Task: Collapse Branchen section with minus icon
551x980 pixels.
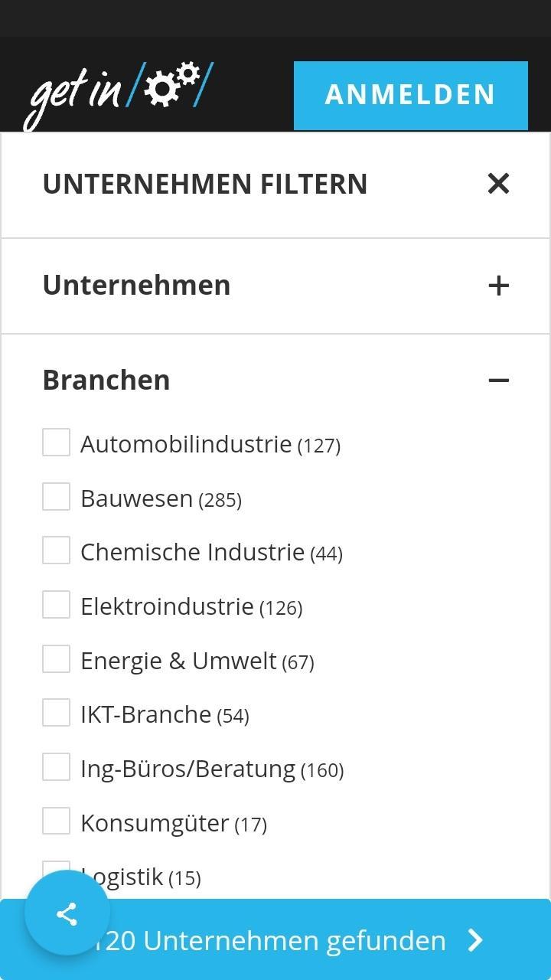Action: click(498, 381)
